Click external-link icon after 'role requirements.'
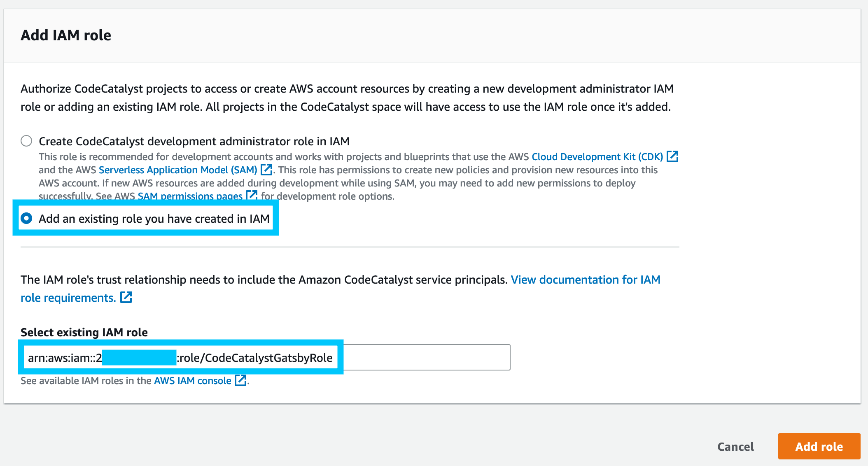 pyautogui.click(x=126, y=297)
